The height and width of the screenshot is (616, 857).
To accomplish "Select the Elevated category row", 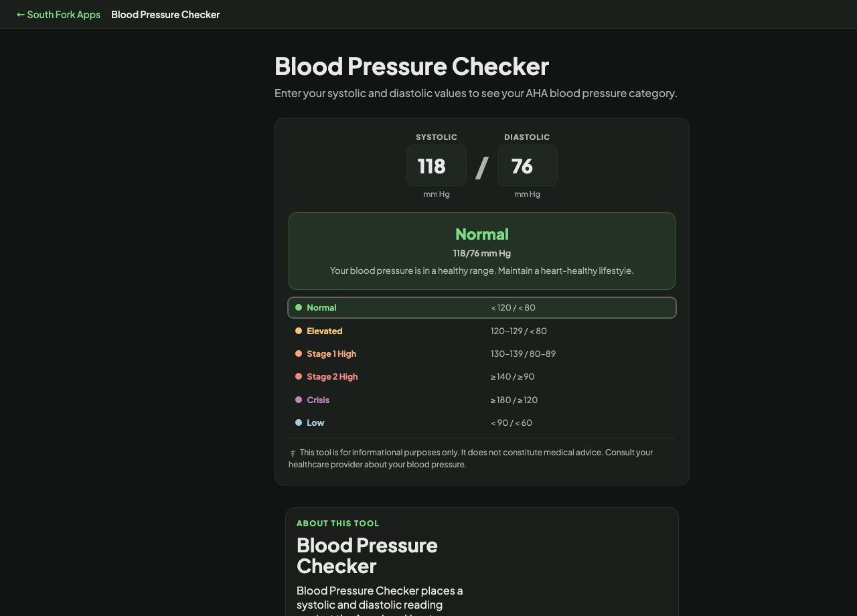I will click(482, 331).
